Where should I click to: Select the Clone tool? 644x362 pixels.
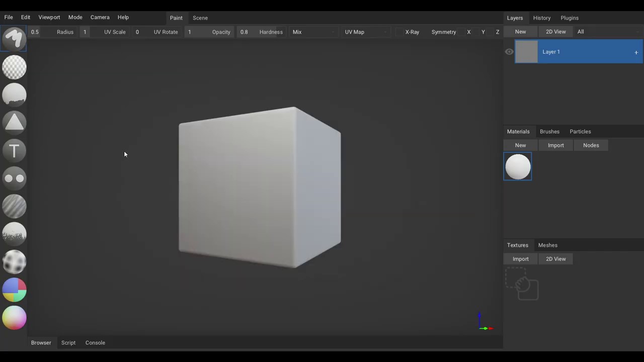tap(14, 178)
